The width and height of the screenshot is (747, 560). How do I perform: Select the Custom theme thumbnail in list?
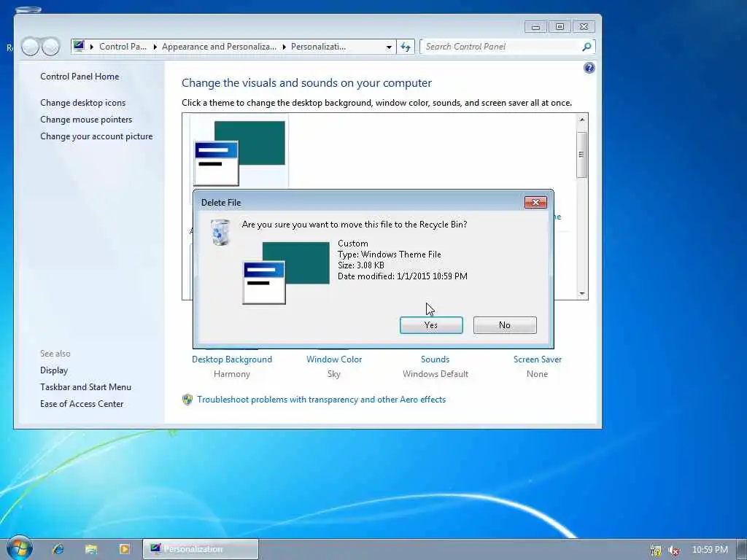pyautogui.click(x=240, y=153)
